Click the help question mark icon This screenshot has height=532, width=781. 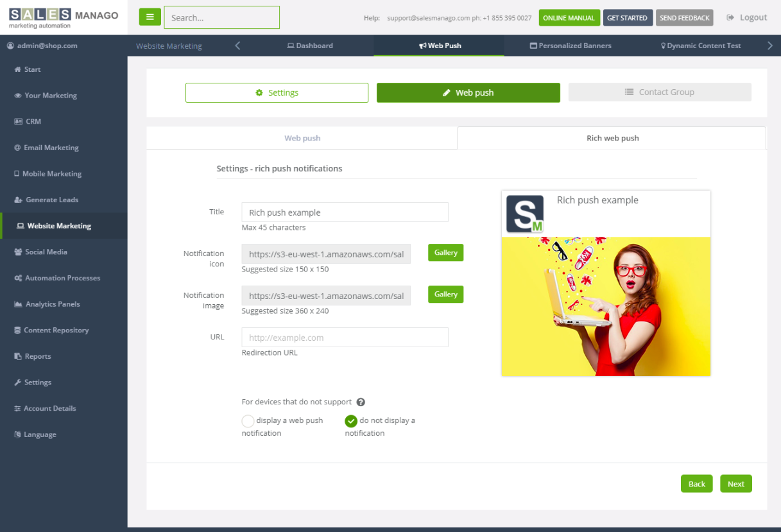point(361,402)
